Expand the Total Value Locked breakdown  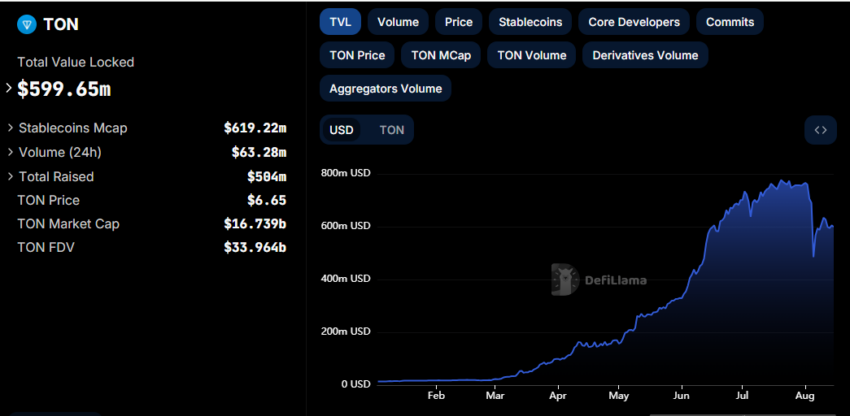coord(9,88)
